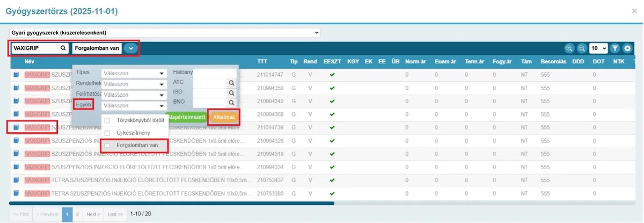Open the book icon of row 210994350
Image resolution: width=644 pixels, height=223 pixels.
(16, 88)
